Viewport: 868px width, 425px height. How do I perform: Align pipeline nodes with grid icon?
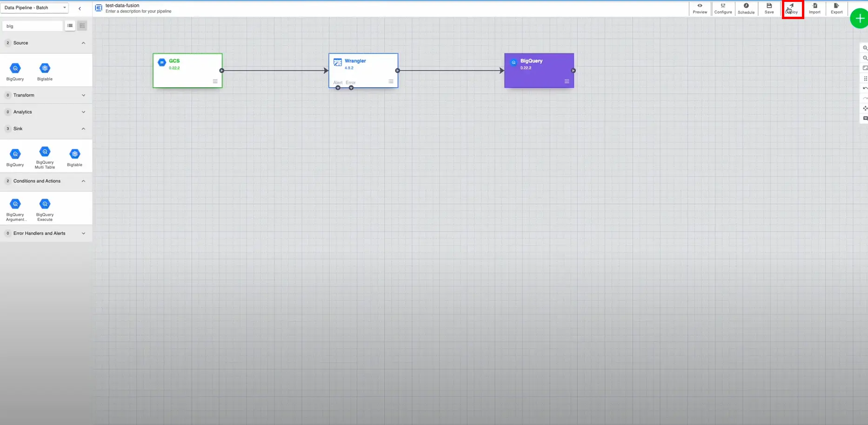[x=865, y=78]
